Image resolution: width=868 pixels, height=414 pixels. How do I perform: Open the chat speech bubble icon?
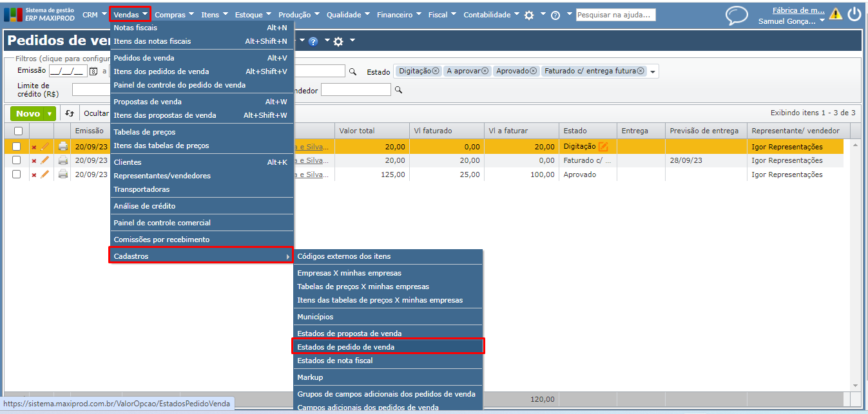coord(737,15)
